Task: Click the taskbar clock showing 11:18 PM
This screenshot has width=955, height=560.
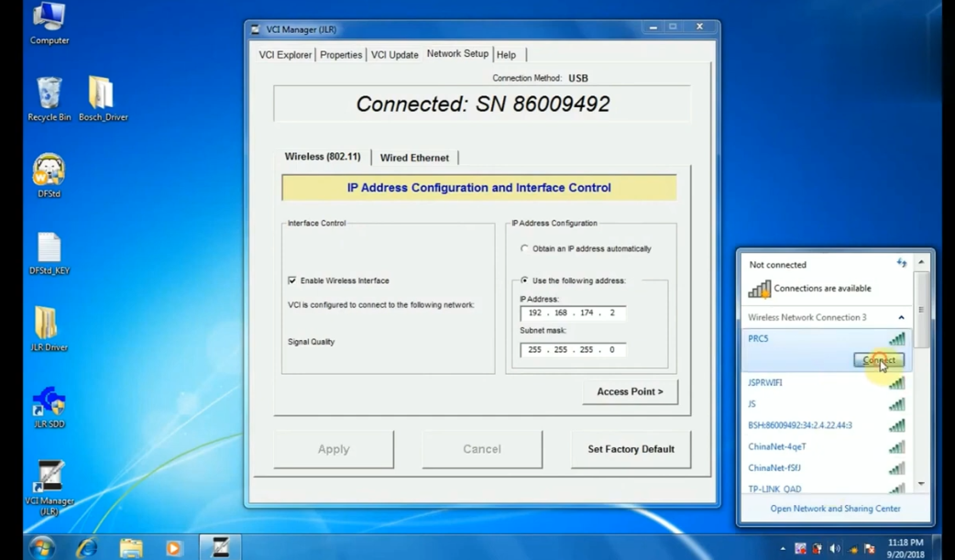Action: [906, 548]
